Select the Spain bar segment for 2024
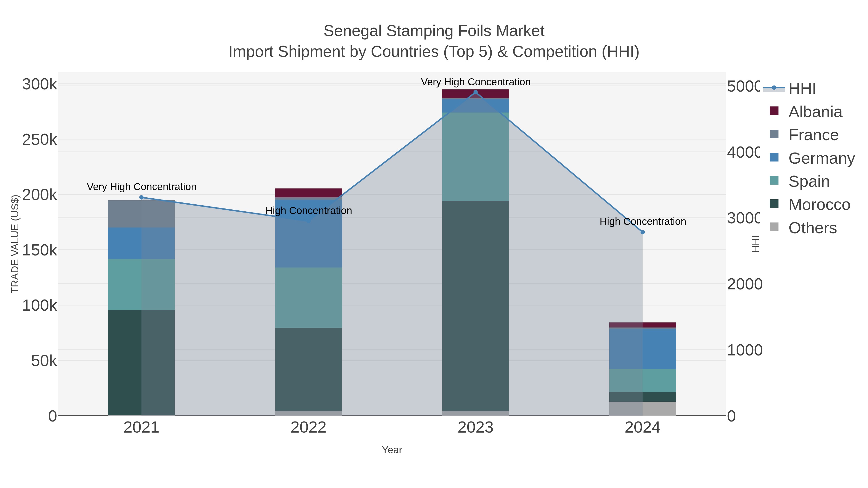The image size is (868, 488). coord(643,380)
